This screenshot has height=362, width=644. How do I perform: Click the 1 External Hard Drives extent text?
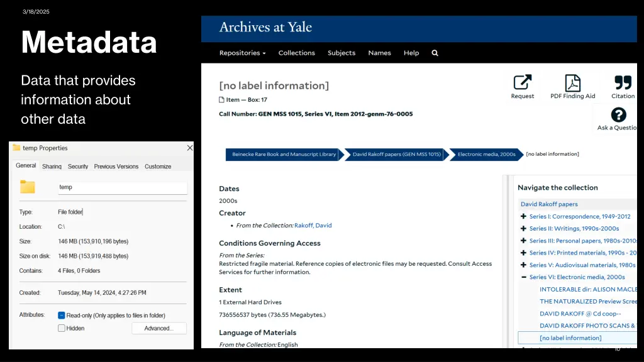250,302
